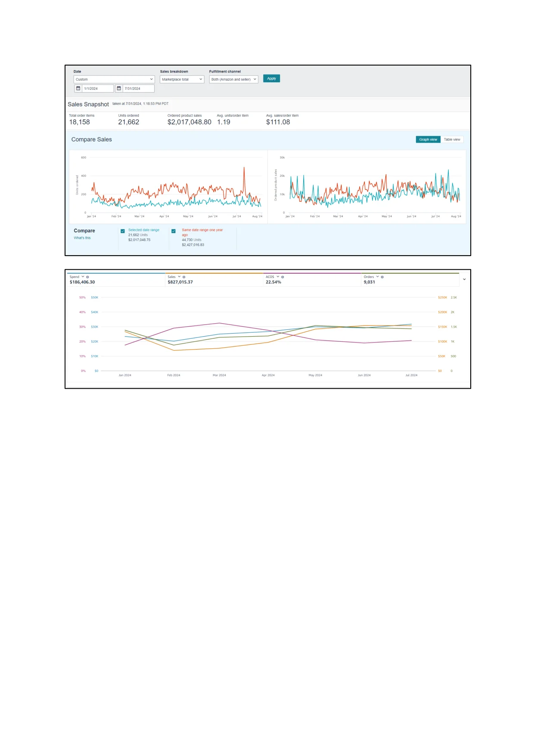The image size is (534, 756).
Task: Click the snapshot timestamp 'taken at 7/31/2024'
Action: coord(140,104)
